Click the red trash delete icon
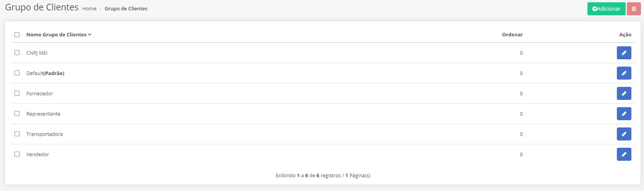644x191 pixels. click(634, 9)
